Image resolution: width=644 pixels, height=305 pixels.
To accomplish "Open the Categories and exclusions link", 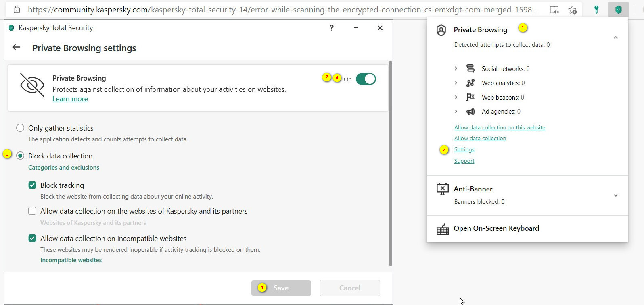I will pyautogui.click(x=64, y=168).
